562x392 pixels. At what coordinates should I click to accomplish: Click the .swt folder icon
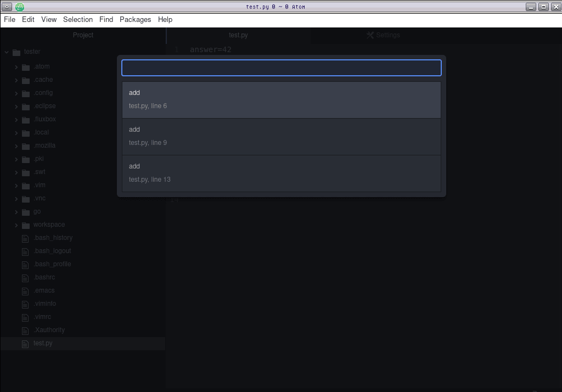(26, 172)
